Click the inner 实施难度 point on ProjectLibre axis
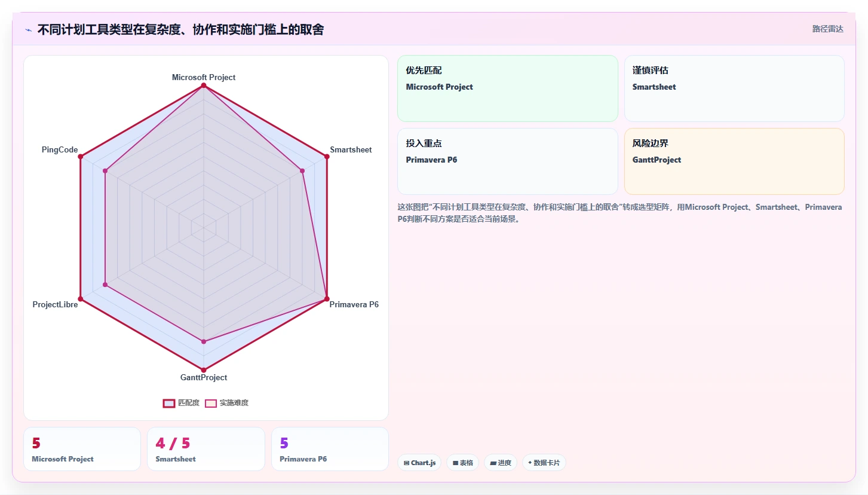This screenshot has height=495, width=868. 105,285
